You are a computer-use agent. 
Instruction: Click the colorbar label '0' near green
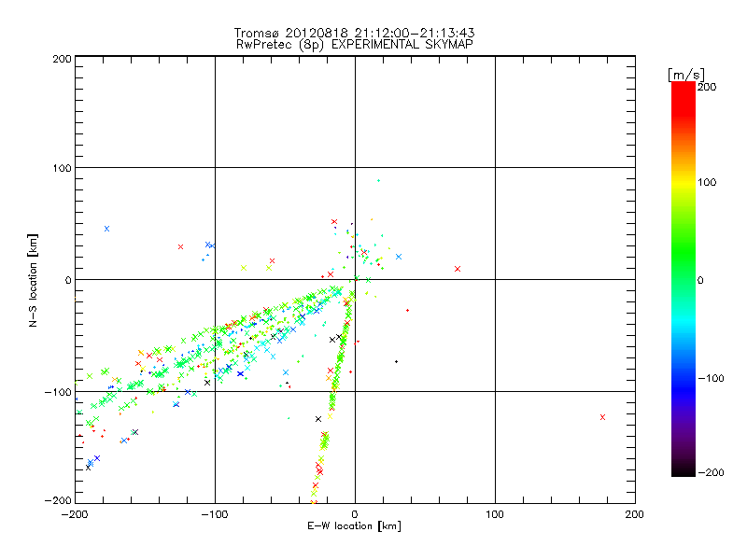[x=700, y=281]
